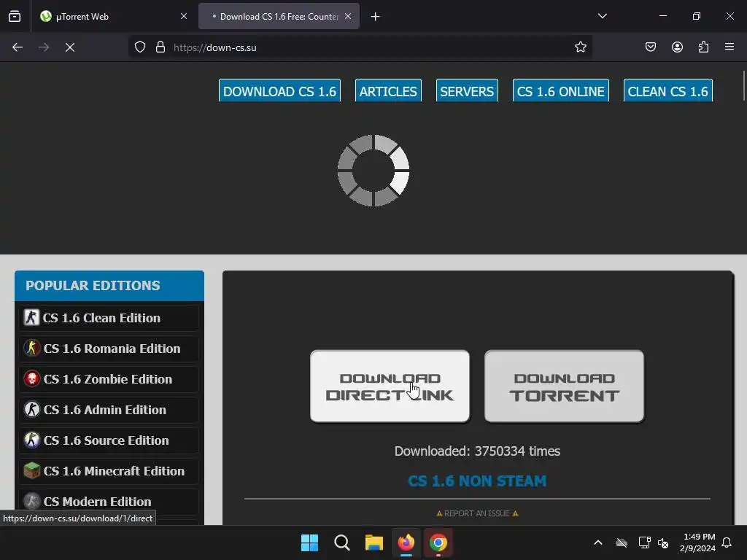Viewport: 747px width, 560px height.
Task: Click the muted volume tray icon
Action: pyautogui.click(x=663, y=542)
